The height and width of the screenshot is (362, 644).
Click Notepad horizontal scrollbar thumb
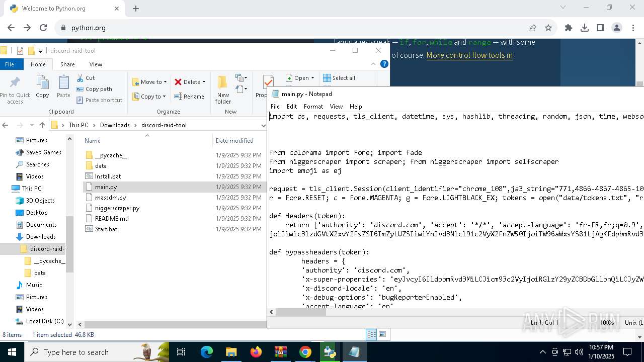pos(301,312)
